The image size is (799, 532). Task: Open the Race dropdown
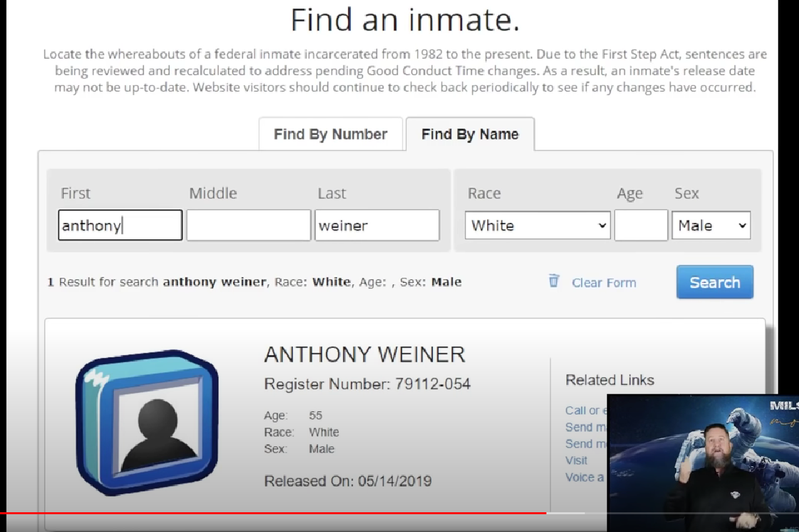click(538, 225)
